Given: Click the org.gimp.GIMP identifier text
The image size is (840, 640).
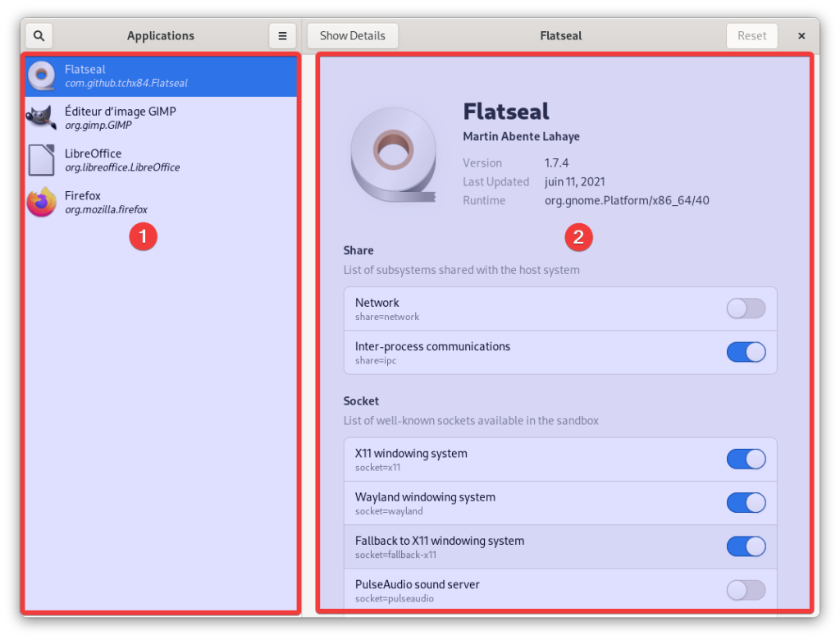Looking at the screenshot, I should [x=98, y=126].
